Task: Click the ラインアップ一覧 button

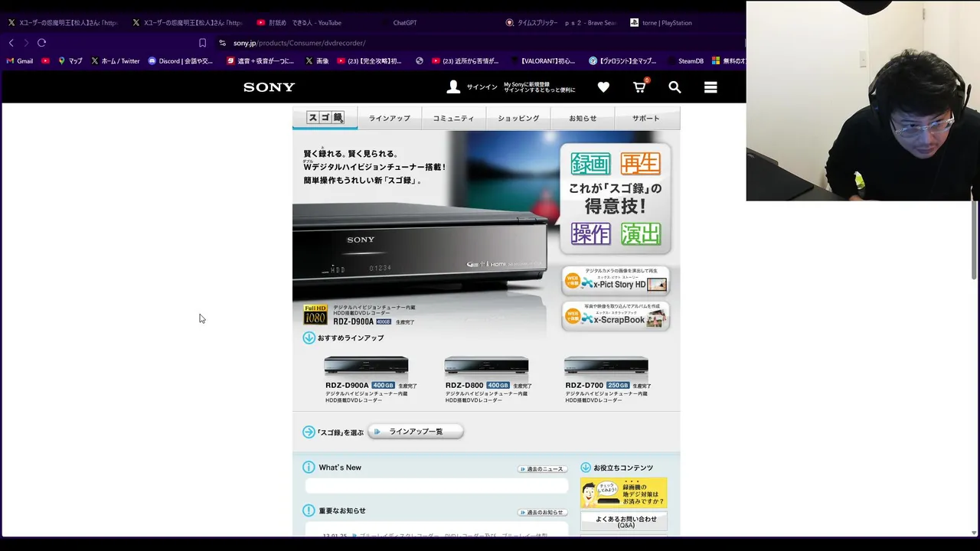Action: (416, 432)
